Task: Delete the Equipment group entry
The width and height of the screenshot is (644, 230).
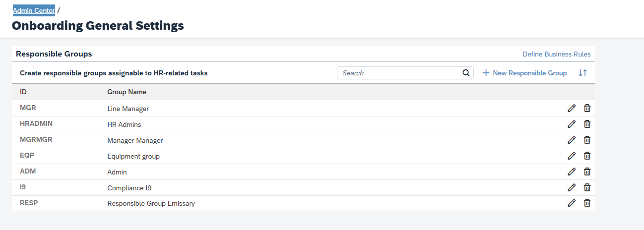Action: pyautogui.click(x=587, y=156)
